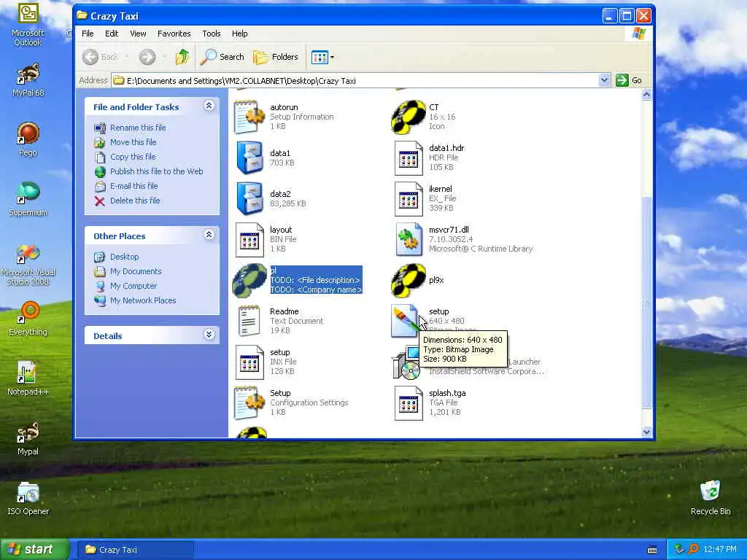Image resolution: width=747 pixels, height=560 pixels.
Task: Go to My Network Places
Action: [143, 300]
